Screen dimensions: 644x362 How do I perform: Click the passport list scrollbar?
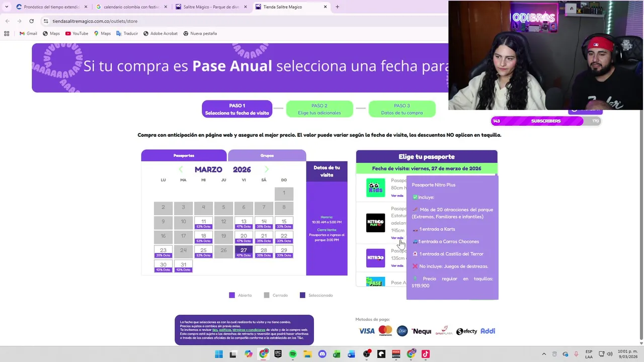496,175
